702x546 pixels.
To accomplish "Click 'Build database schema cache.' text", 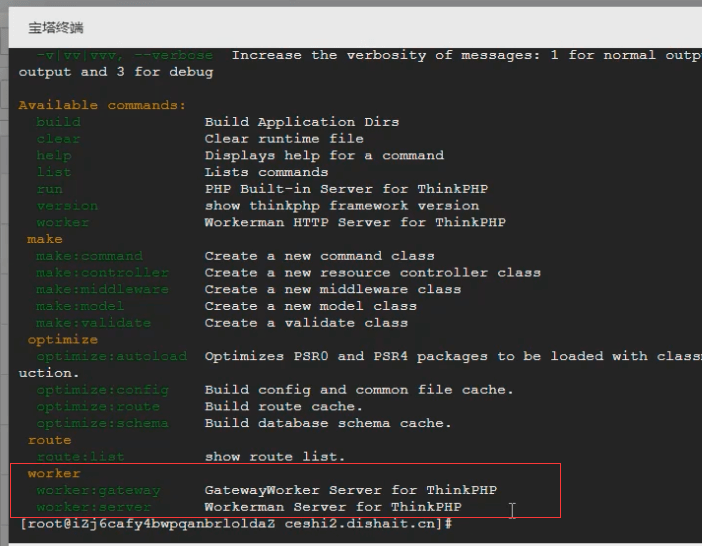I will coord(328,423).
